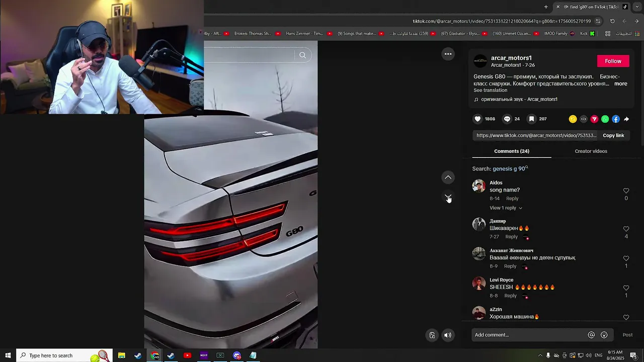Share the video to Facebook
The height and width of the screenshot is (362, 644).
point(616,119)
